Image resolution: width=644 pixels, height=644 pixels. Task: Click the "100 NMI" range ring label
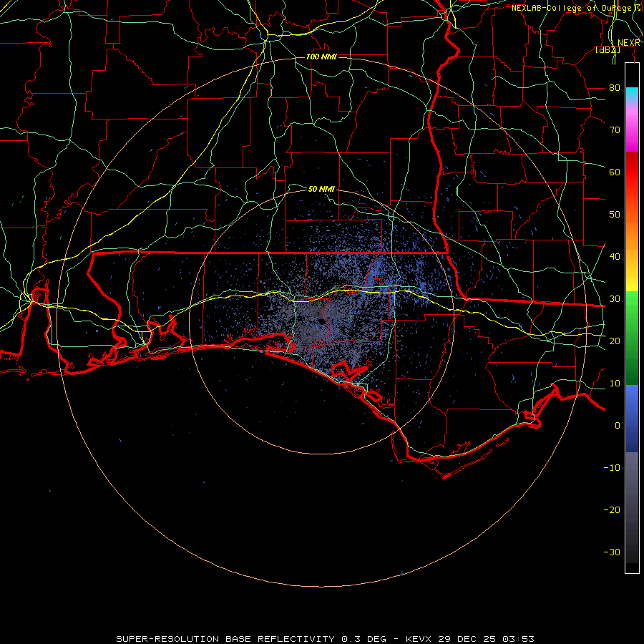[321, 57]
